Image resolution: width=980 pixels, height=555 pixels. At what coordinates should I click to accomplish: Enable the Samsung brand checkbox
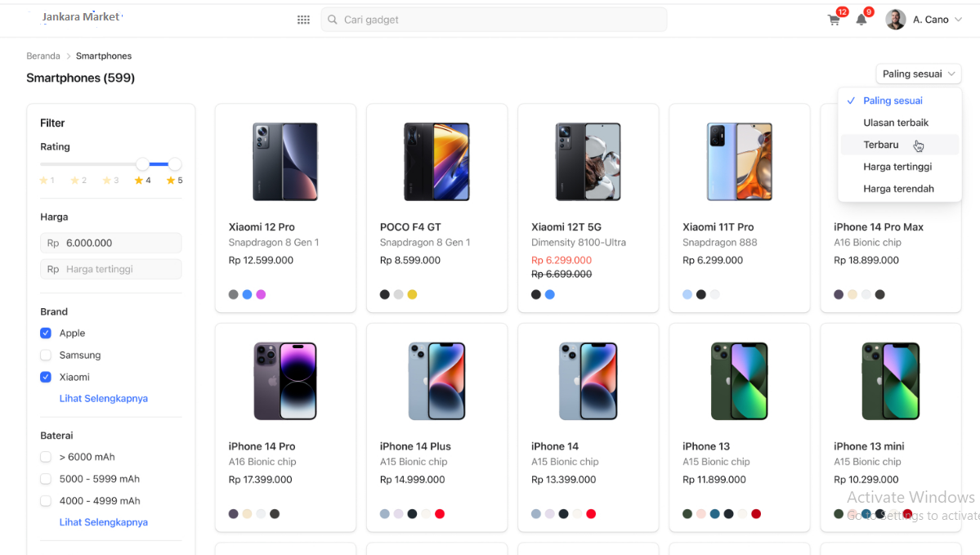(x=46, y=355)
